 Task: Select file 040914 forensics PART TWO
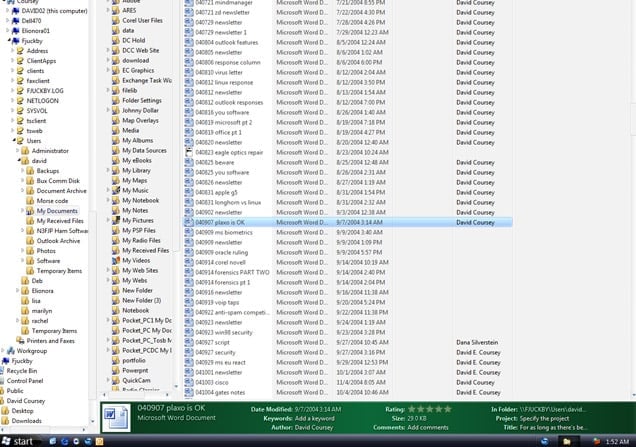pos(232,272)
